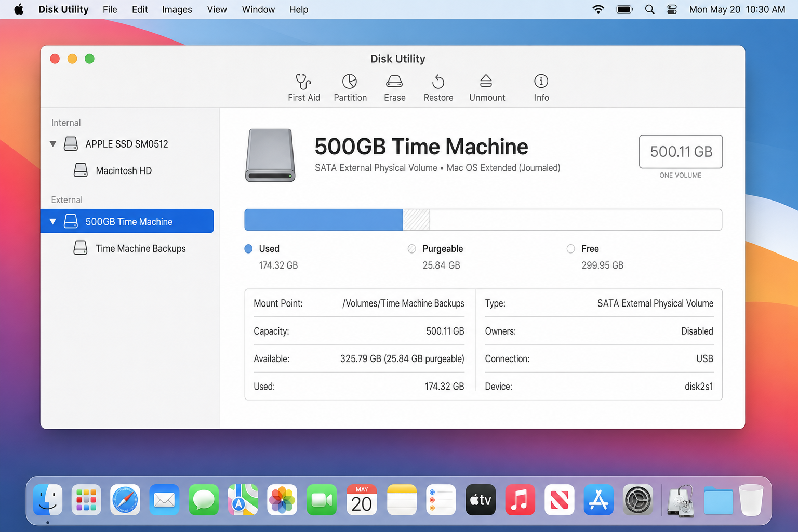The height and width of the screenshot is (532, 798).
Task: Click the blue used segment of storage bar
Action: pyautogui.click(x=324, y=220)
